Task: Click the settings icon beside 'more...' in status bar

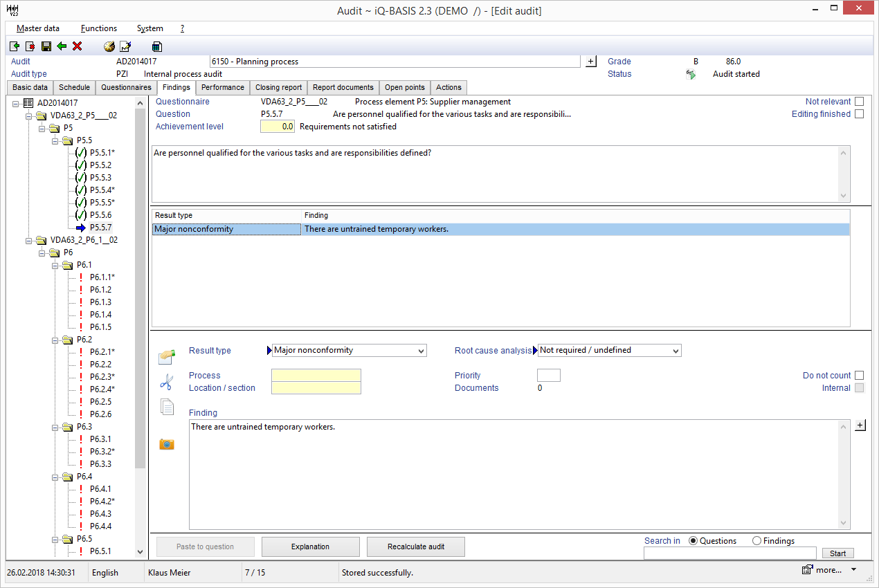Action: click(x=807, y=570)
